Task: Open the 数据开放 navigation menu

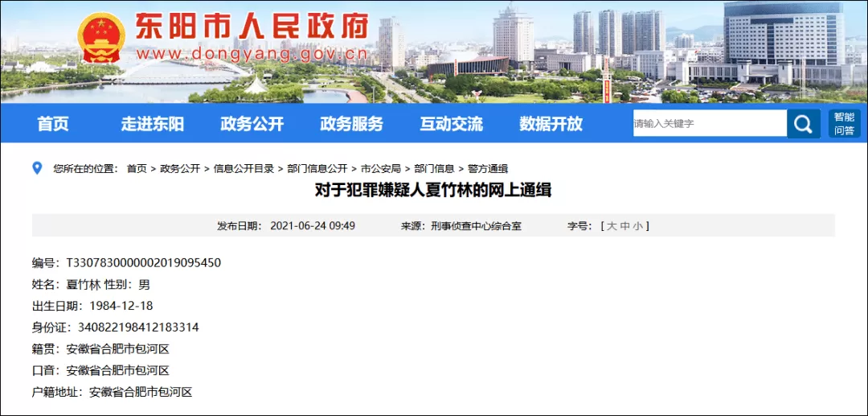Action: 551,124
